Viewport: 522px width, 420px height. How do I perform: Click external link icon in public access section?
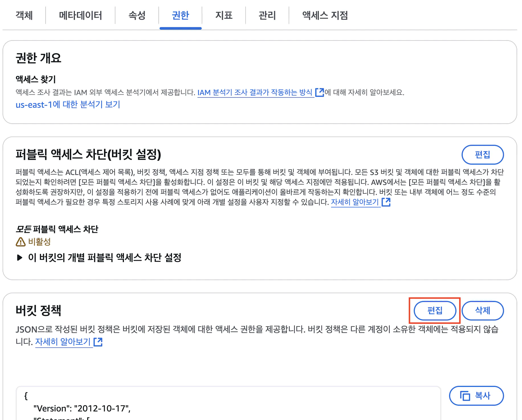pyautogui.click(x=386, y=202)
